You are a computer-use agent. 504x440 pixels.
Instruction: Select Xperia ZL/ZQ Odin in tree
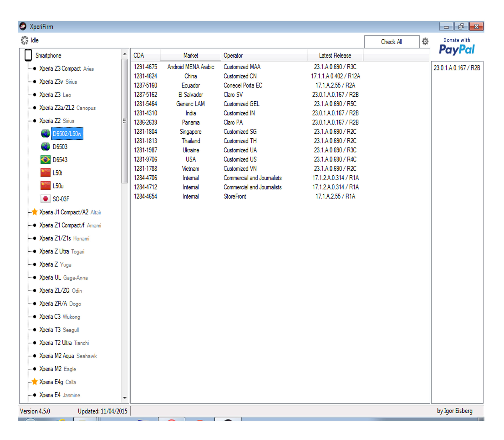point(61,290)
